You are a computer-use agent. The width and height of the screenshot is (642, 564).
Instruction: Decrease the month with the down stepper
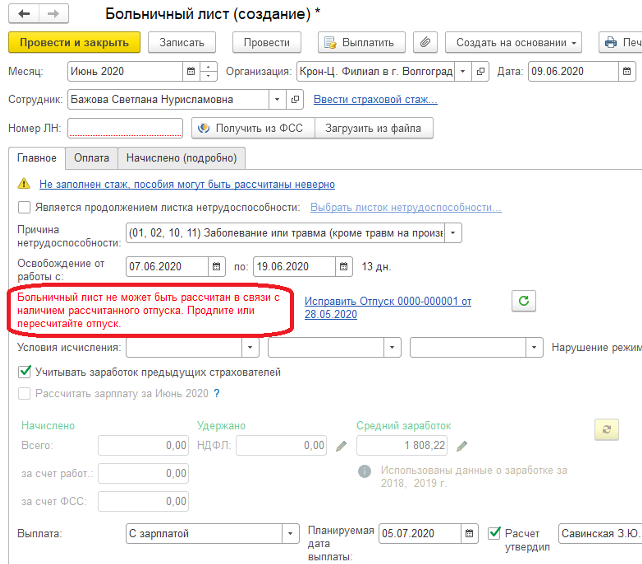(x=208, y=76)
